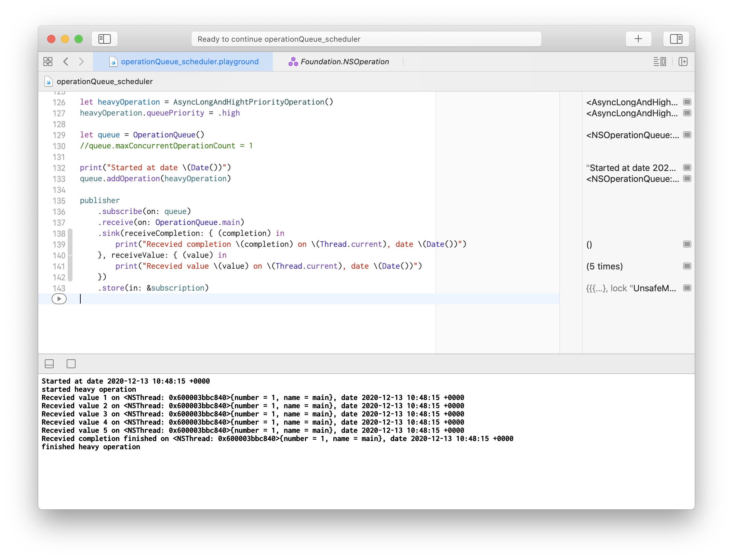Show result view for Started at date
Screen dimensions: 733x560
pyautogui.click(x=687, y=168)
